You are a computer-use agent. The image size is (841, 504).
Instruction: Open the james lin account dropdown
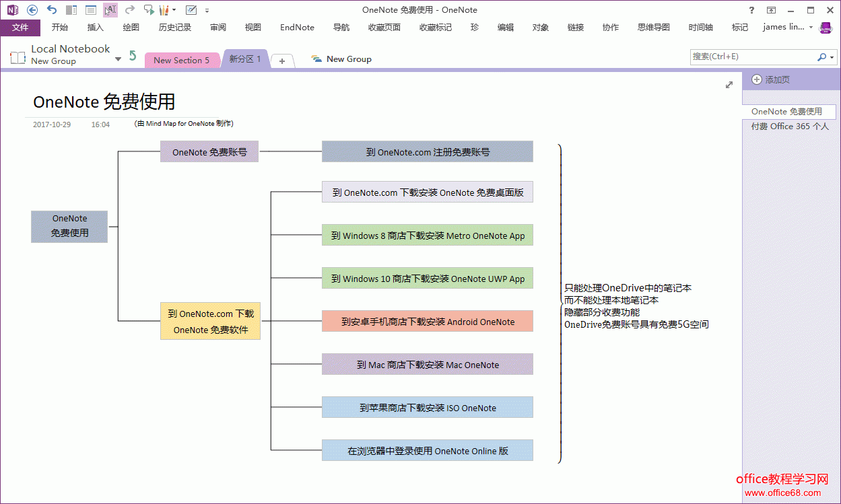coord(788,28)
